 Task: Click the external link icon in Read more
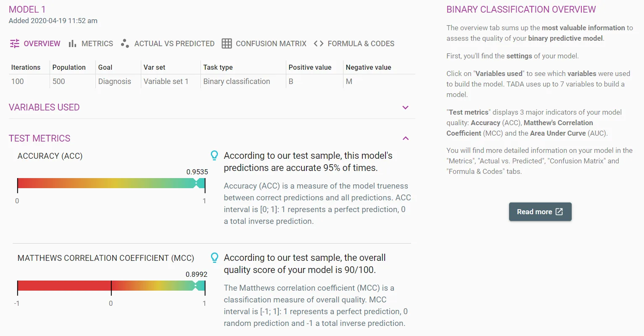(x=559, y=212)
